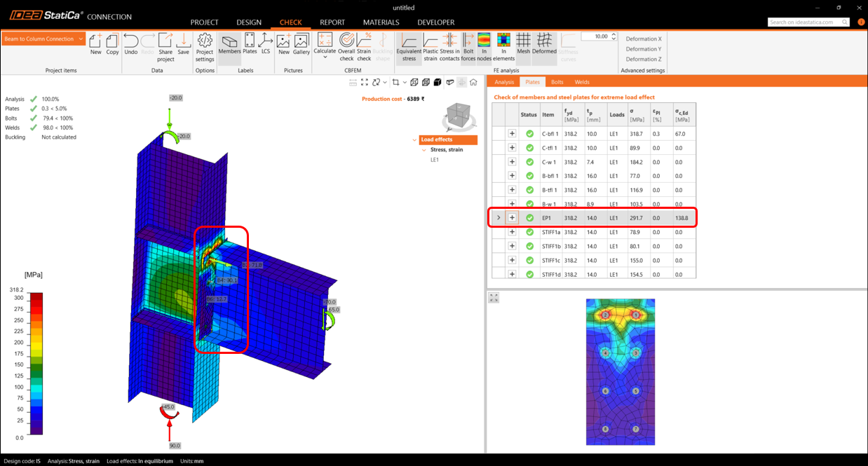Expand the plate stress preview panel
Screen dimensions: 868x466
494,298
